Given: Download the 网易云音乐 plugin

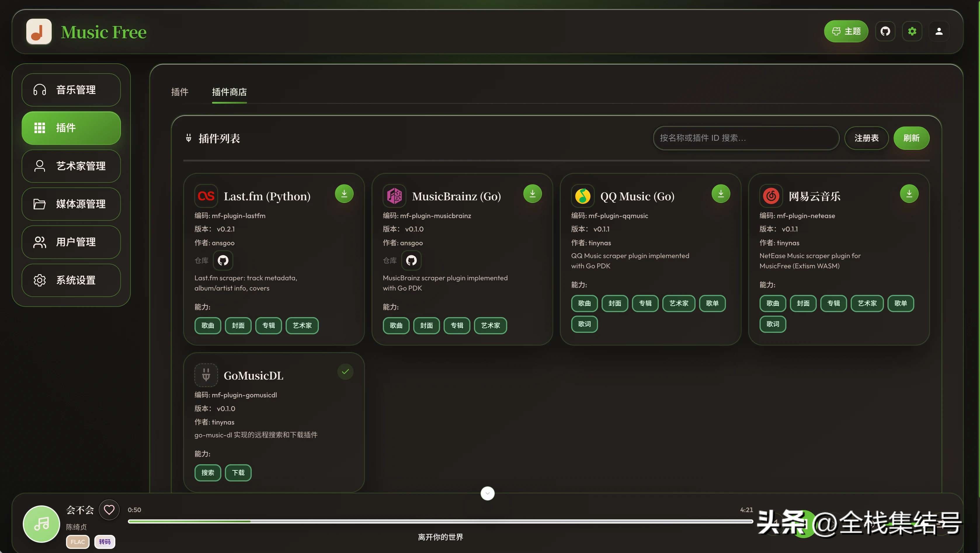Looking at the screenshot, I should coord(909,194).
